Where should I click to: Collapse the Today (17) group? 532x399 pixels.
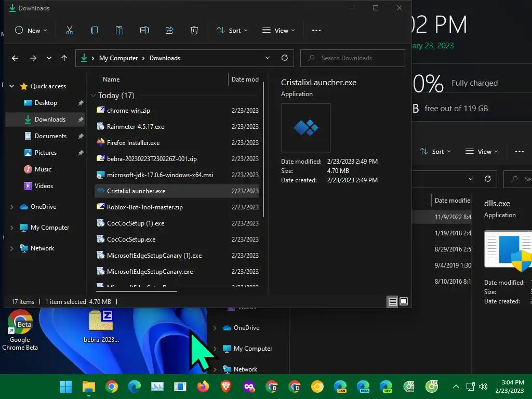click(93, 96)
